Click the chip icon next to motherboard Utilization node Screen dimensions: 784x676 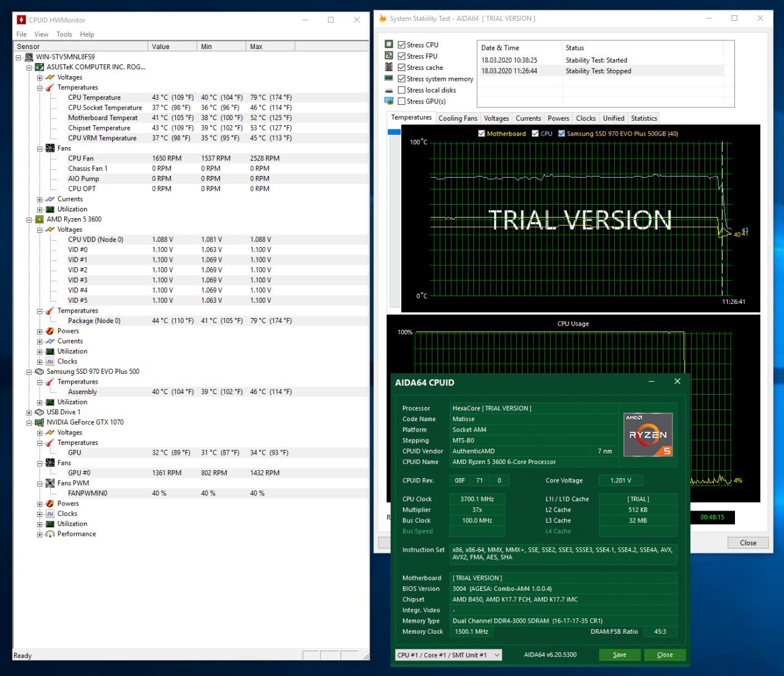click(50, 210)
